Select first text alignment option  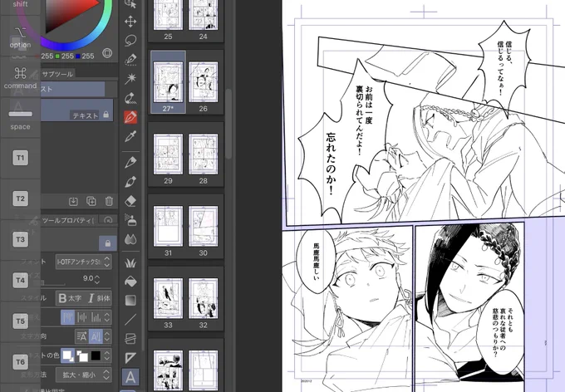(68, 317)
